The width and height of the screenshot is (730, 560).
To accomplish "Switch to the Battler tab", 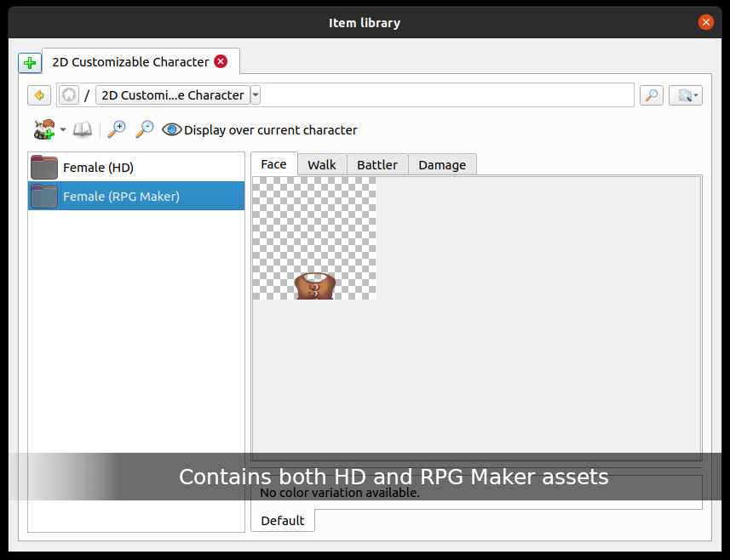I will coord(377,165).
